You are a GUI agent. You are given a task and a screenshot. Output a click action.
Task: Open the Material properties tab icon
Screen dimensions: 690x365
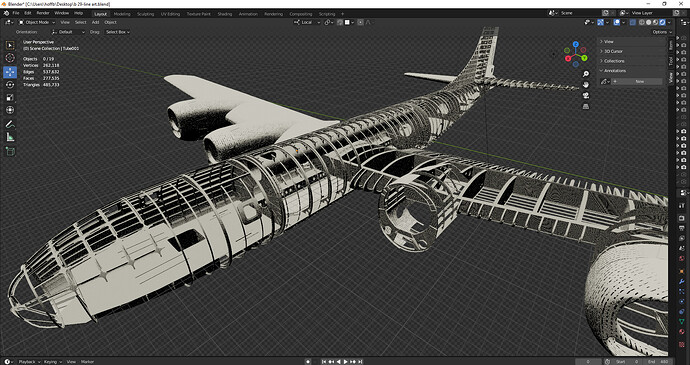click(x=683, y=332)
